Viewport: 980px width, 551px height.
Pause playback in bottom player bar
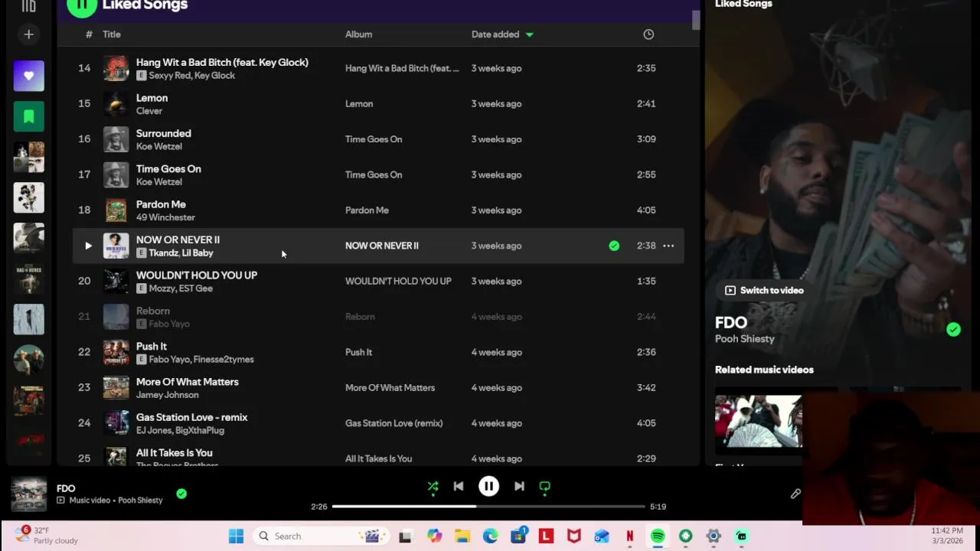point(488,486)
